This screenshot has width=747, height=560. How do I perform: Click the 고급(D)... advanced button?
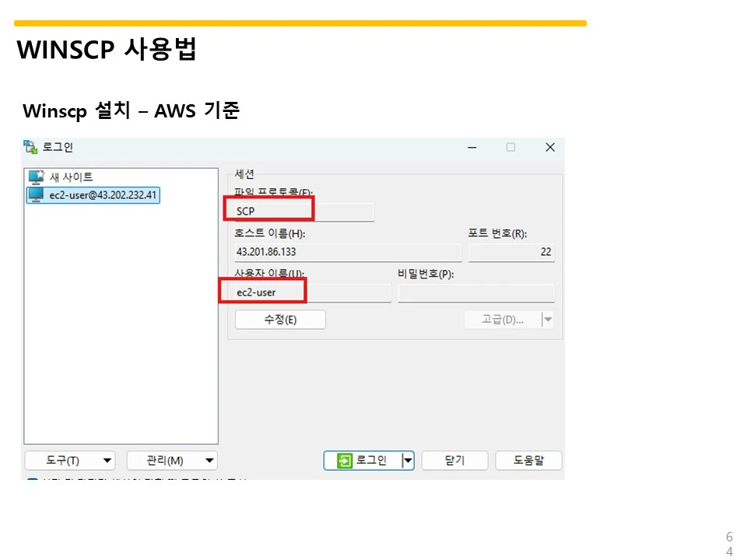503,320
